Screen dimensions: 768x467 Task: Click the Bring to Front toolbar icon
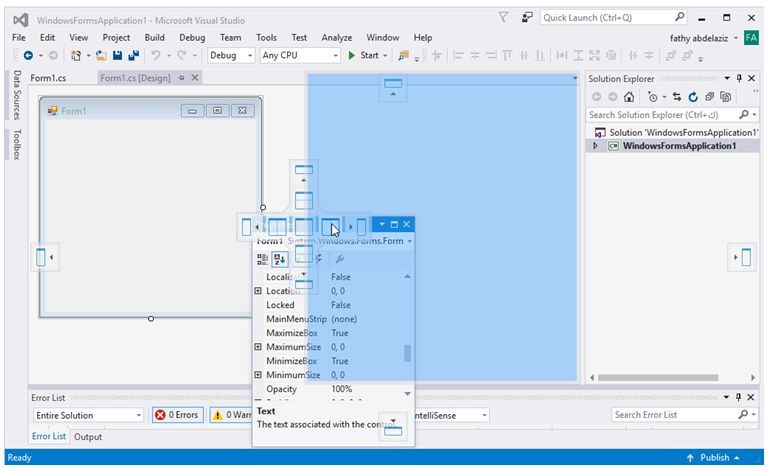671,55
